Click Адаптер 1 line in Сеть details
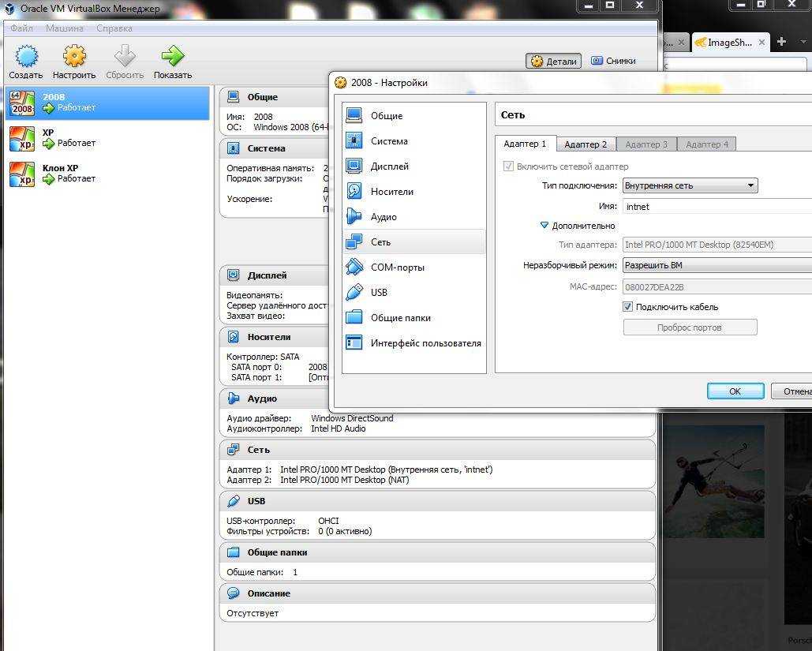Image resolution: width=812 pixels, height=651 pixels. click(x=359, y=470)
